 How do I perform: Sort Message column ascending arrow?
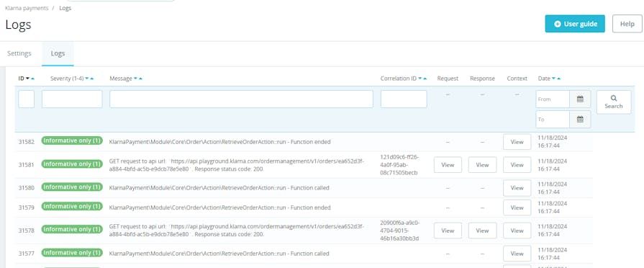click(140, 79)
